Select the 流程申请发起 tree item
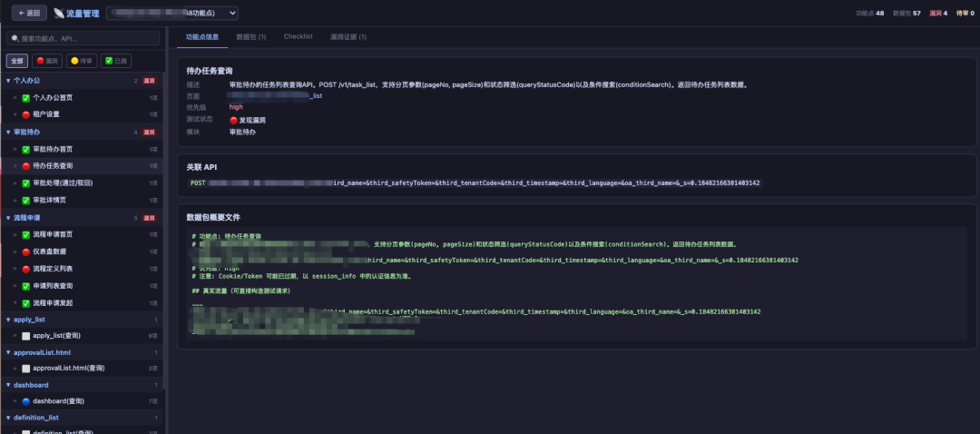The width and height of the screenshot is (980, 434). [x=83, y=303]
